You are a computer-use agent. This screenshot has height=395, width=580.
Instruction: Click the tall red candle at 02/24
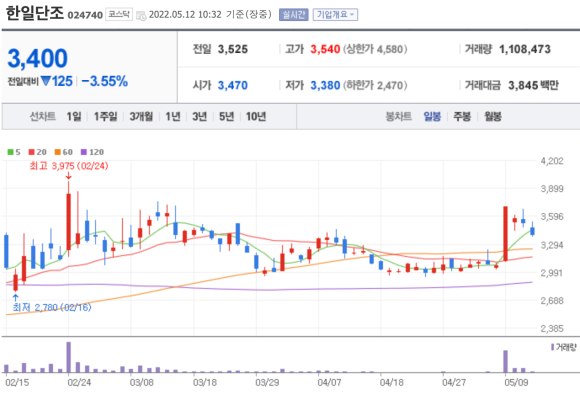pos(68,221)
